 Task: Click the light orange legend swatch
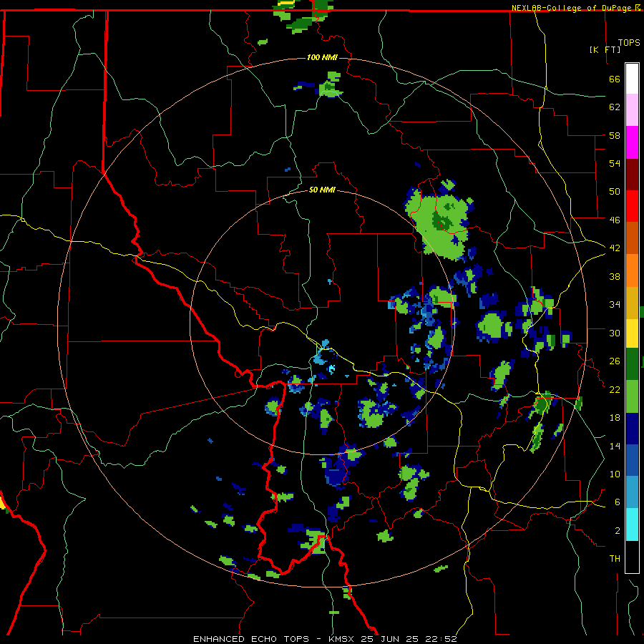(x=632, y=270)
